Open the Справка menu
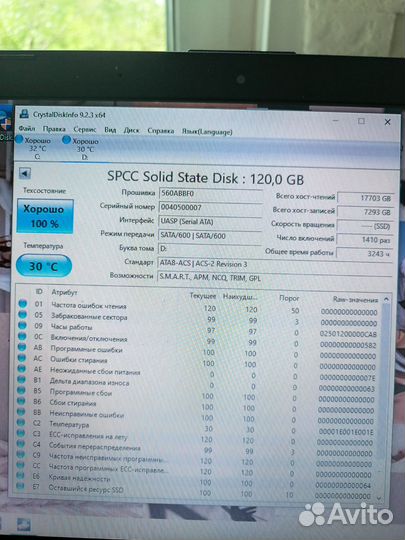 [x=160, y=131]
